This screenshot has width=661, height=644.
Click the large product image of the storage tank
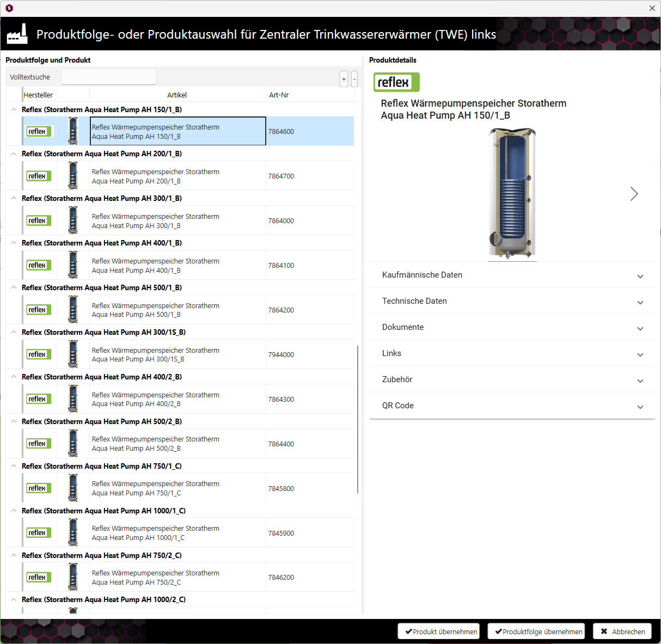[512, 194]
